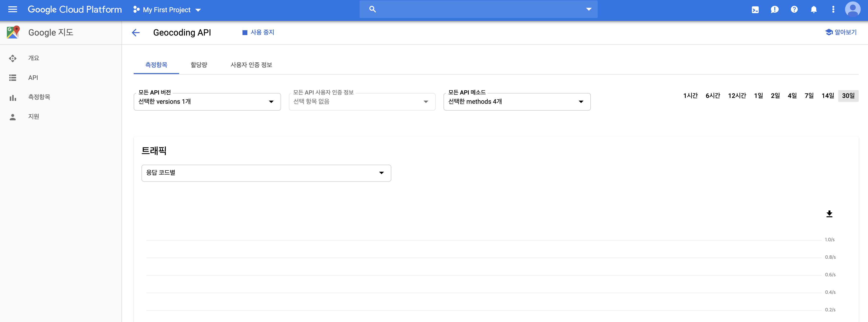
Task: Download traffic chart data
Action: pyautogui.click(x=829, y=214)
